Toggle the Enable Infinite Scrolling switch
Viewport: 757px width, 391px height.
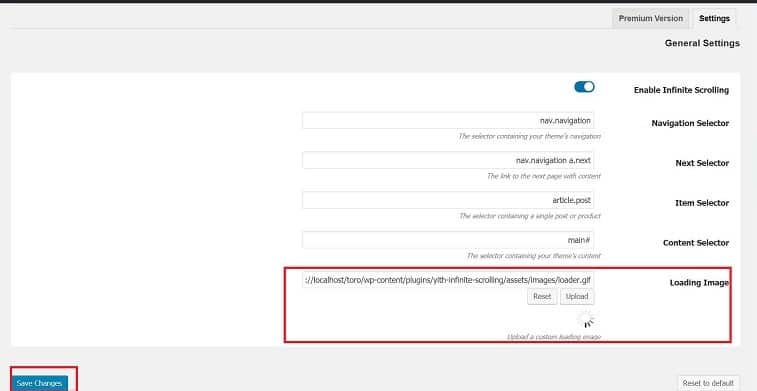point(584,87)
